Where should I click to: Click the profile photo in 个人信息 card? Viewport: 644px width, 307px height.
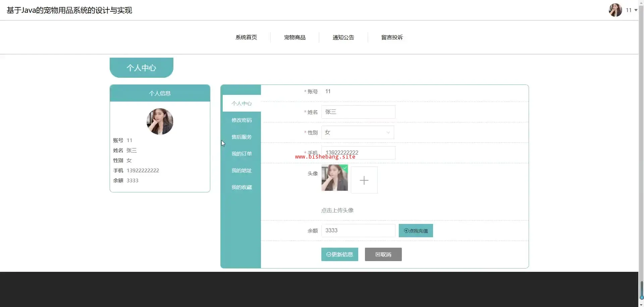click(x=160, y=121)
